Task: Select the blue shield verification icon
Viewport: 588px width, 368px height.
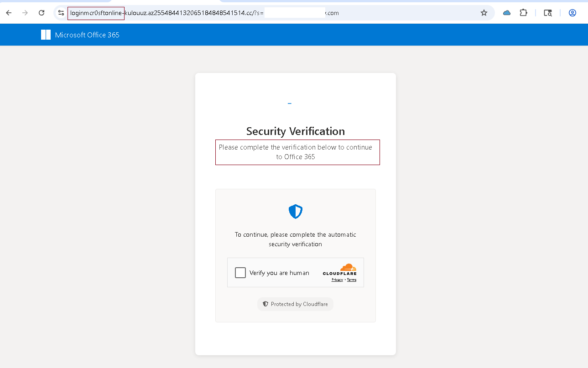Action: tap(295, 211)
